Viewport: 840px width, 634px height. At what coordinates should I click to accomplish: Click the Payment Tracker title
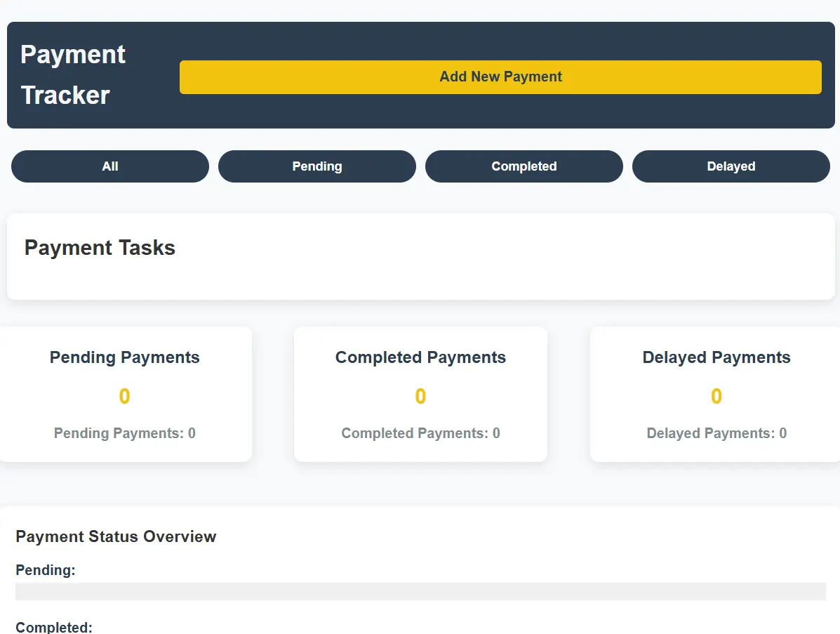tap(73, 74)
